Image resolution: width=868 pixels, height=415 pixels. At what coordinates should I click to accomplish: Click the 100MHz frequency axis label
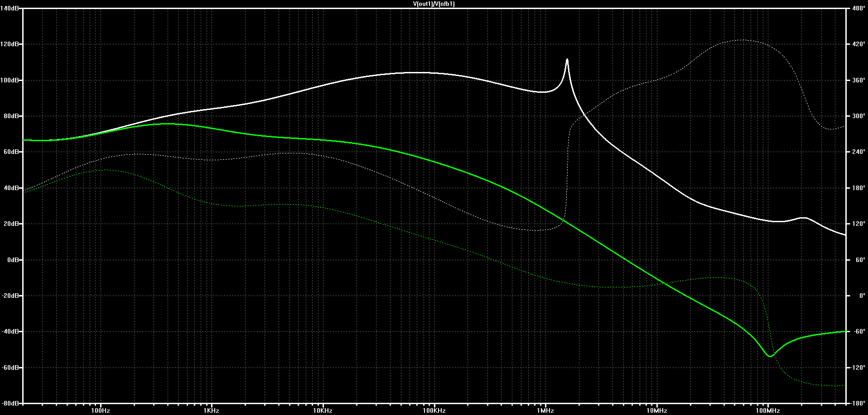pyautogui.click(x=768, y=411)
